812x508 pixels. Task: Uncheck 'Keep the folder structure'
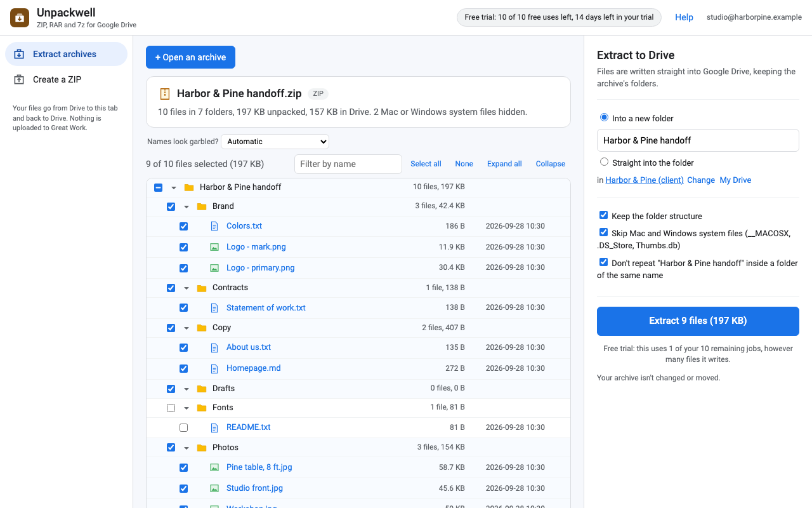(603, 215)
